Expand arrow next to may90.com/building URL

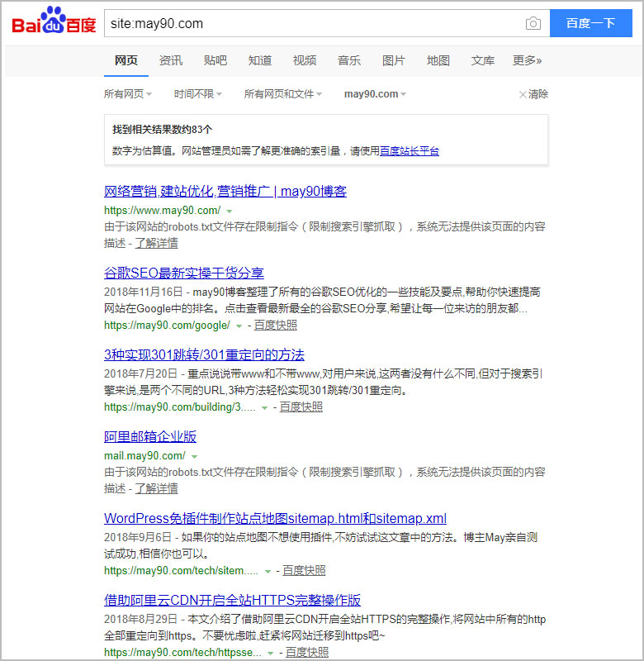[264, 407]
